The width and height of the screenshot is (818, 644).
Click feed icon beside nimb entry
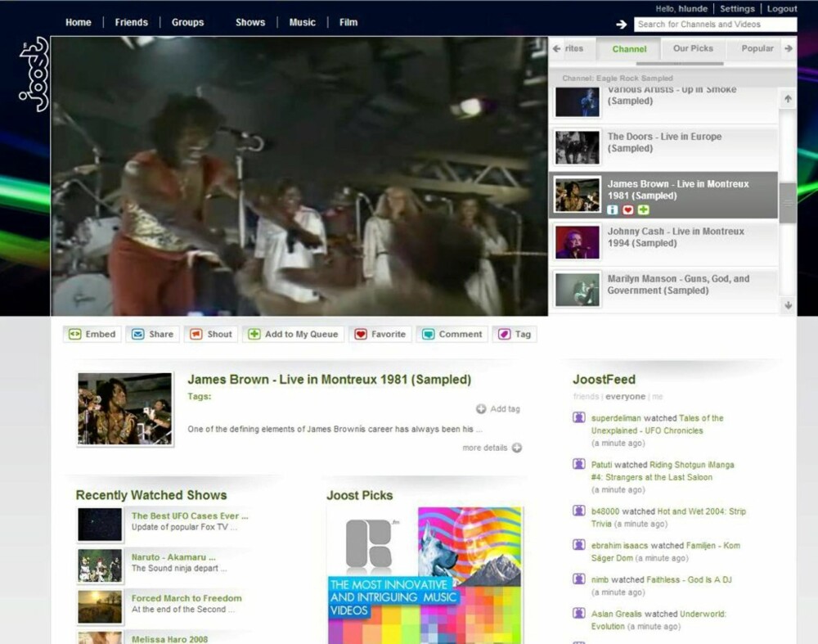click(579, 579)
